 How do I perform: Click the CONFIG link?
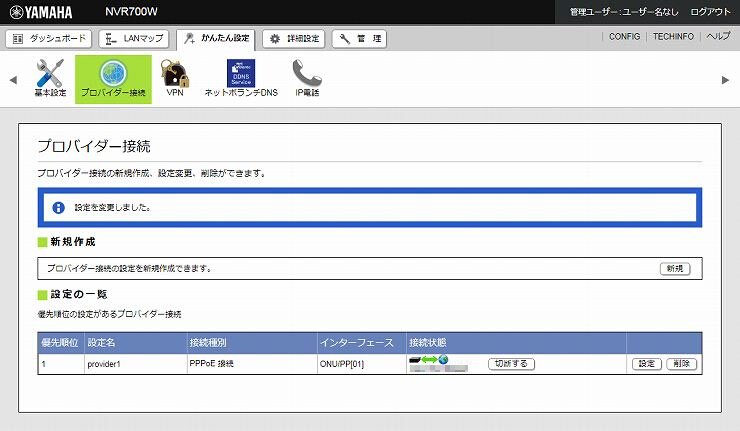pos(624,36)
